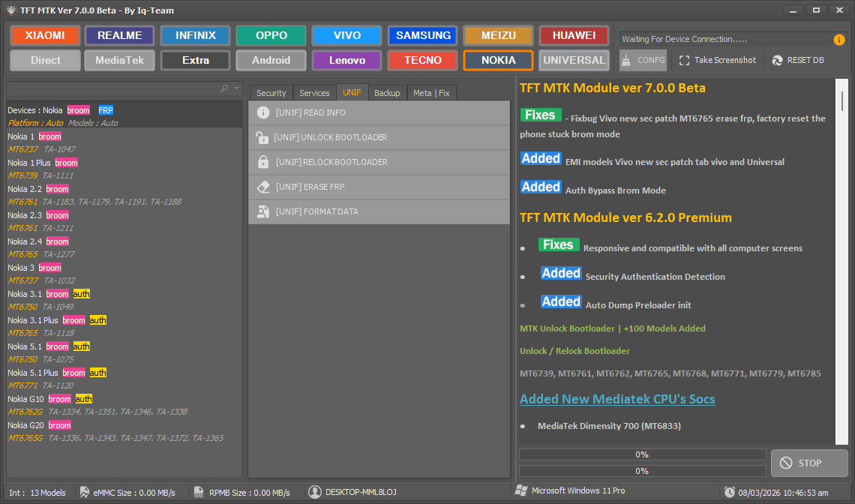Open the Backup tab
Image resolution: width=855 pixels, height=504 pixels.
388,92
